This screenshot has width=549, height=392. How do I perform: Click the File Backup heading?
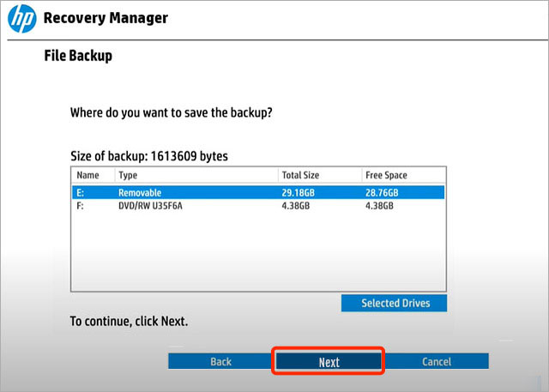78,56
